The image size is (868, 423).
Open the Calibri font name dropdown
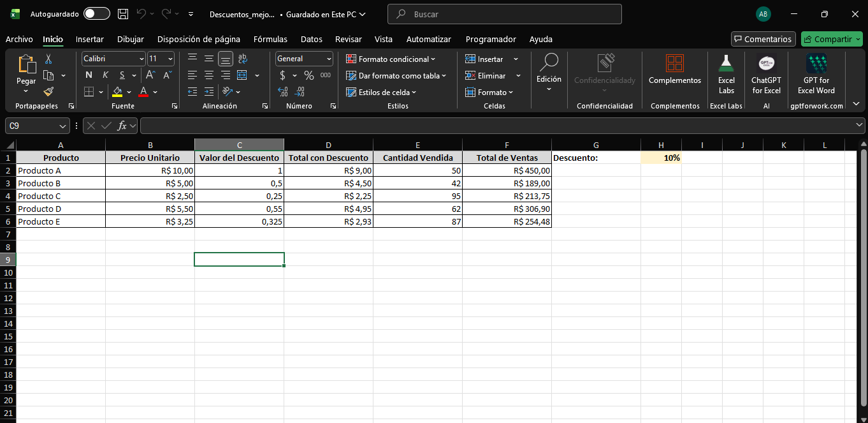click(x=113, y=59)
